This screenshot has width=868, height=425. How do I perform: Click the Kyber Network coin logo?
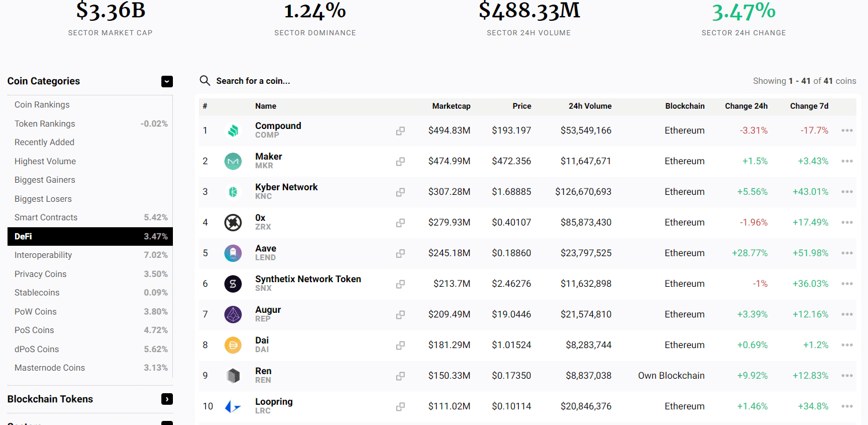tap(233, 192)
